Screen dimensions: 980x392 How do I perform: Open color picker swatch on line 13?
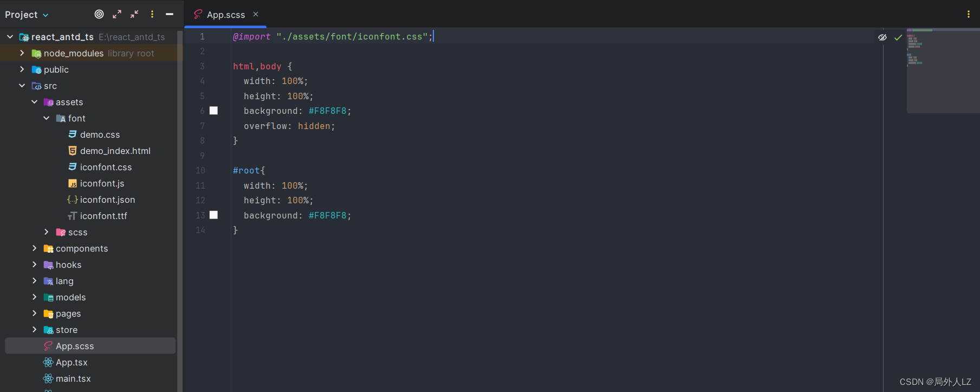(x=214, y=215)
